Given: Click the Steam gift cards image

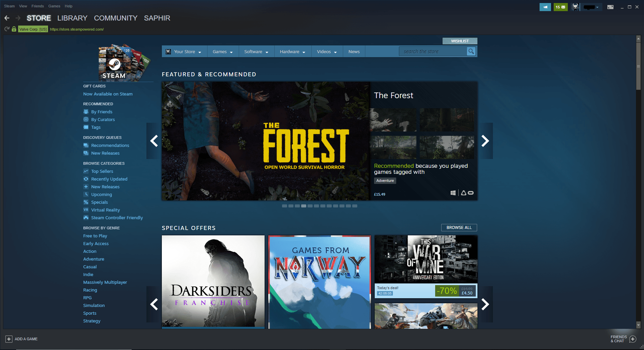Looking at the screenshot, I should click(124, 63).
